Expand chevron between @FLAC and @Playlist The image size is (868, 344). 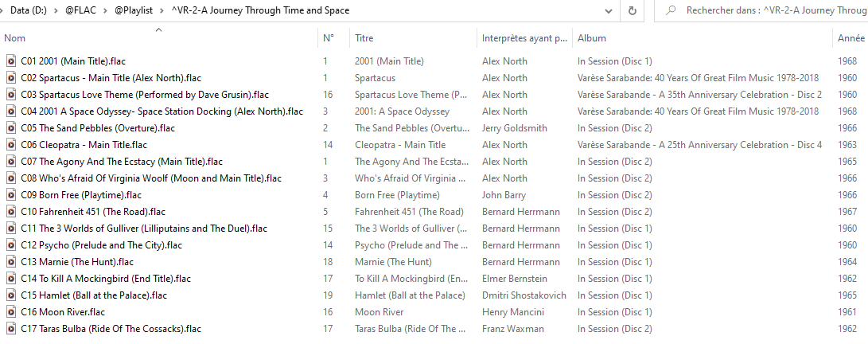click(x=105, y=10)
